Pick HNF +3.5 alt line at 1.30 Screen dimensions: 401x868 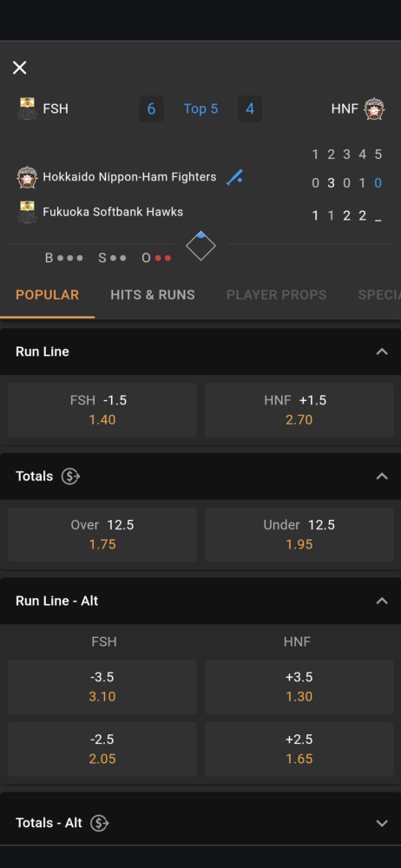pyautogui.click(x=299, y=687)
